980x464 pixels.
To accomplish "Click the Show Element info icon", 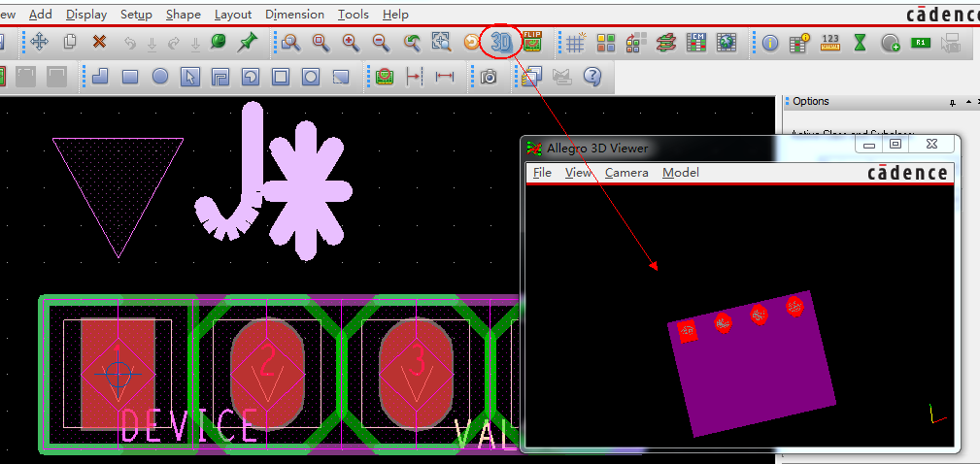I will pos(770,43).
